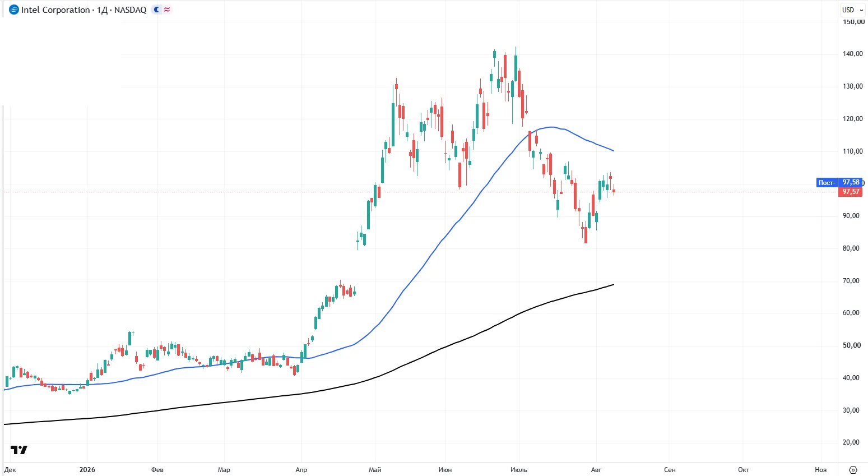Click the 30,00 price axis label
The width and height of the screenshot is (868, 476).
tap(851, 410)
